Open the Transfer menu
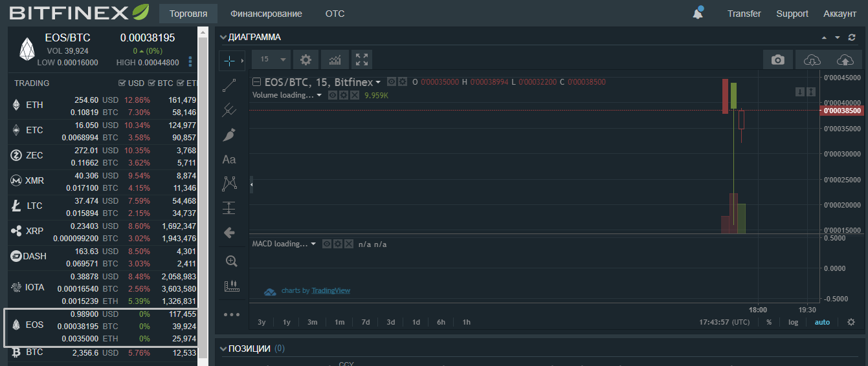 744,14
